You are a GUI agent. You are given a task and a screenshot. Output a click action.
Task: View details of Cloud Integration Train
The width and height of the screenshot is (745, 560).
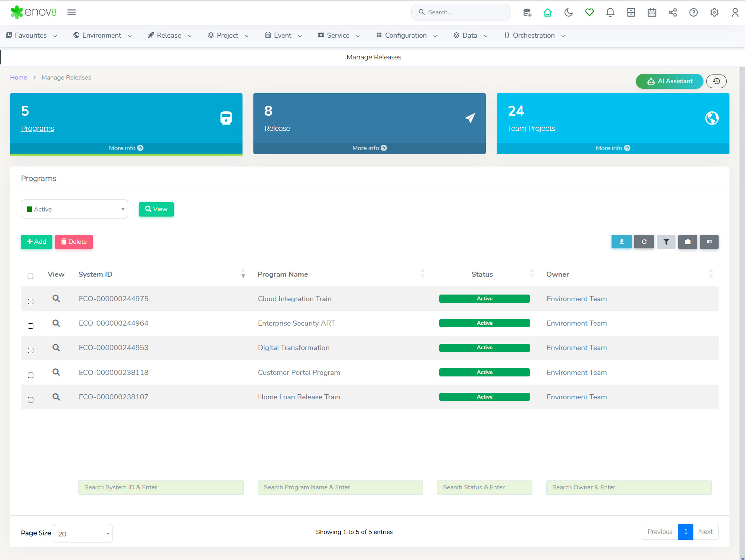56,298
